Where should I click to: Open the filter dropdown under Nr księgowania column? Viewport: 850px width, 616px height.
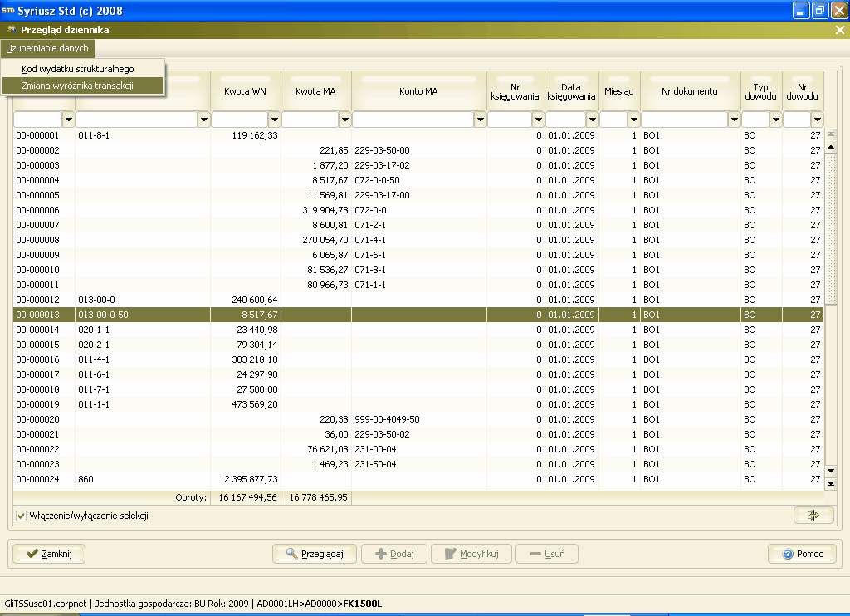click(x=538, y=120)
